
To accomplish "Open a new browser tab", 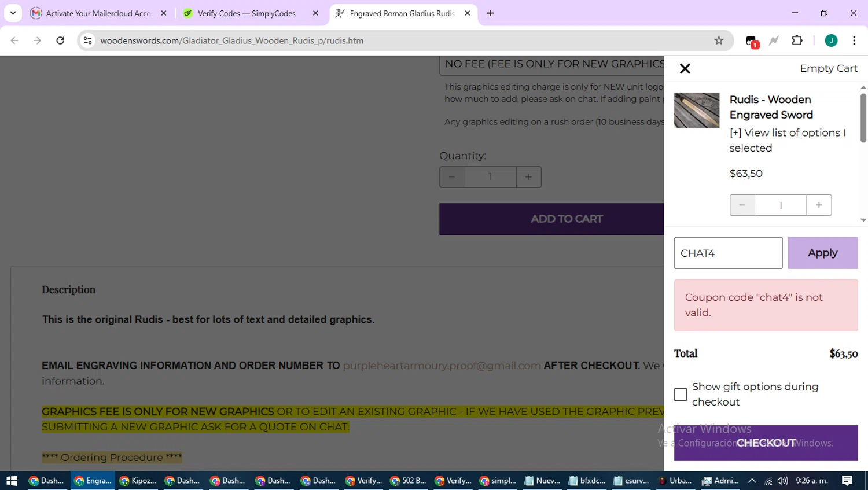I will (x=490, y=13).
